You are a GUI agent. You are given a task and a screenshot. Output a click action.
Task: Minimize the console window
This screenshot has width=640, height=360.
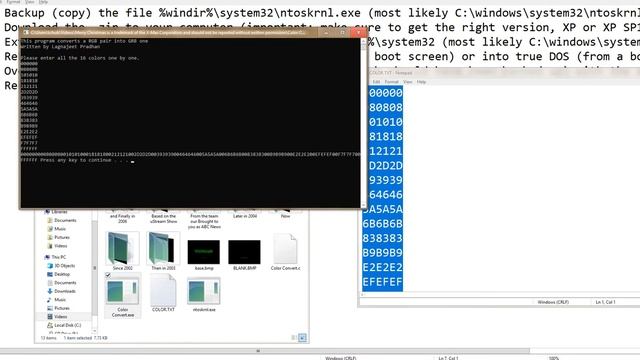326,33
